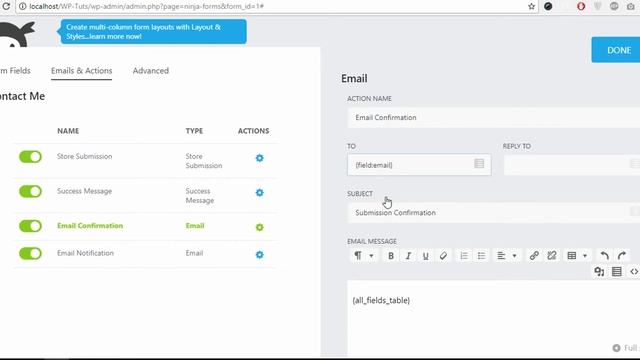
Task: Click the DONE button
Action: [616, 50]
